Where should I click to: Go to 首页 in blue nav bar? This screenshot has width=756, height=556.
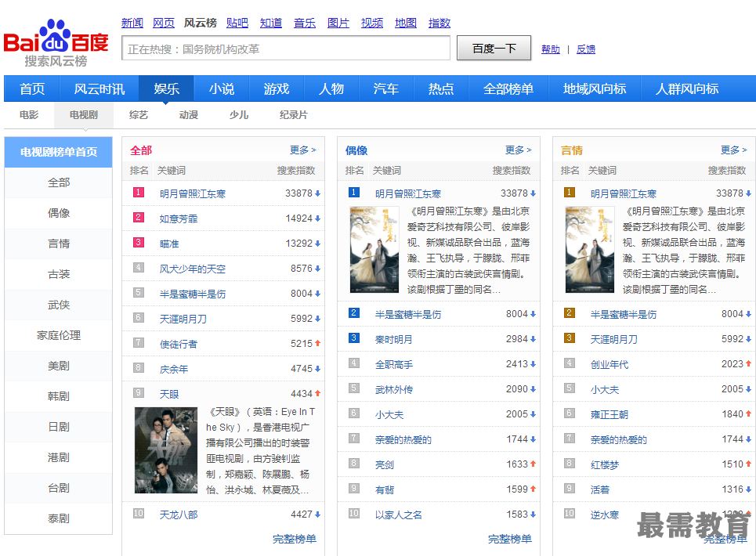pos(32,88)
